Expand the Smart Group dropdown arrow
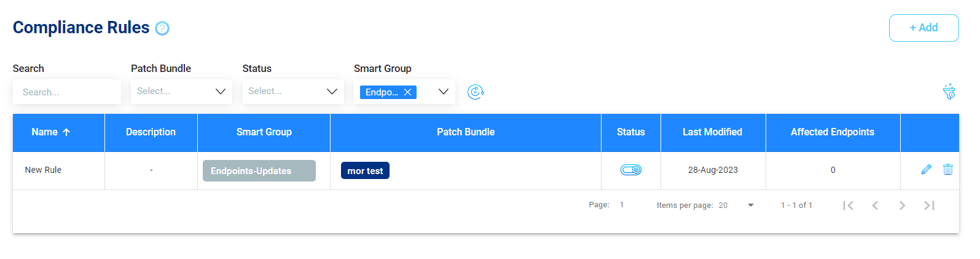 point(444,92)
